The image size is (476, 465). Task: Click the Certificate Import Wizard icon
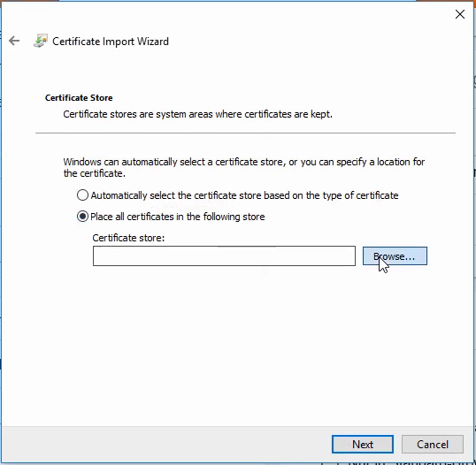(41, 41)
